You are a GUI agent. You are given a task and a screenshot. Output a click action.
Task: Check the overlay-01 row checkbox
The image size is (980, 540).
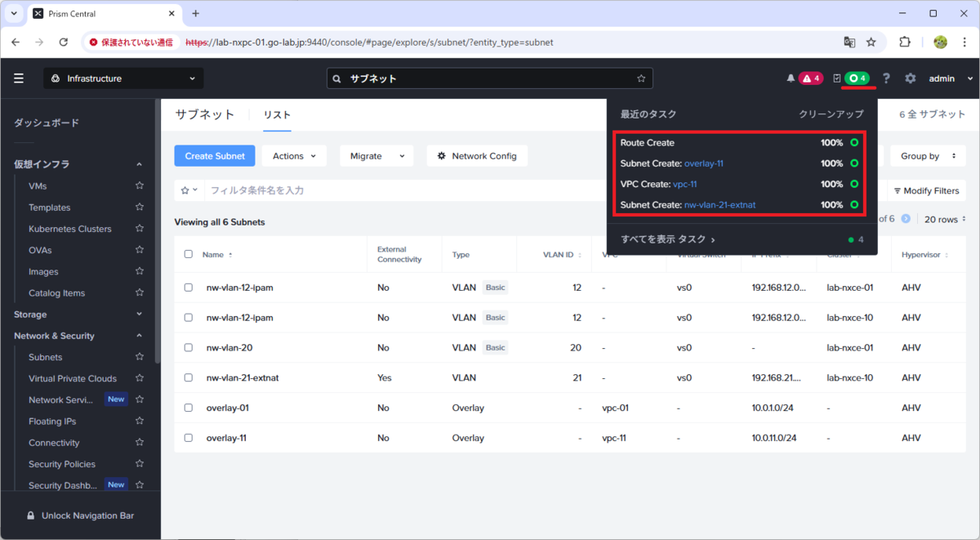pyautogui.click(x=189, y=408)
